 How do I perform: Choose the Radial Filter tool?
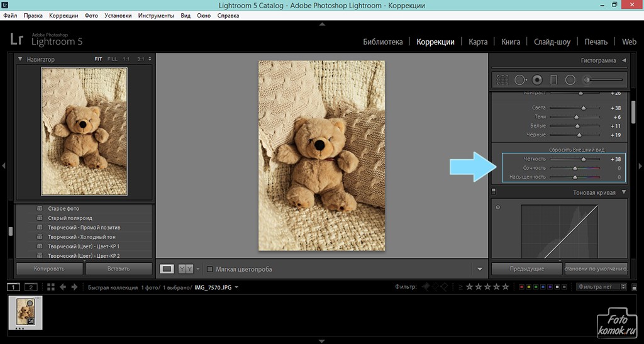[570, 80]
